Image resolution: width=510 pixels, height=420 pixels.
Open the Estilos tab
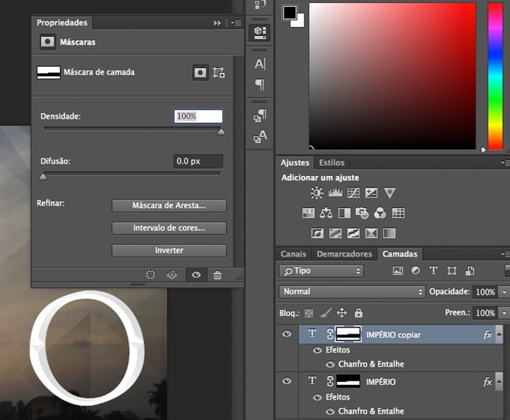[331, 163]
